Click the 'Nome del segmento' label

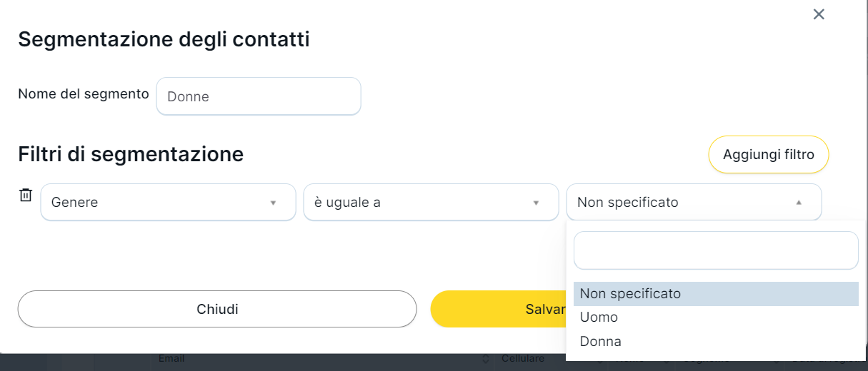(84, 94)
